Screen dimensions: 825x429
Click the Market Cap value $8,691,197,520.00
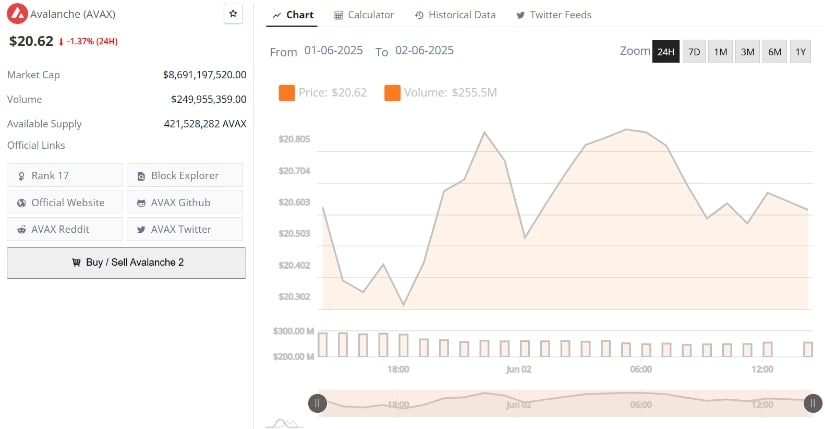pyautogui.click(x=205, y=75)
